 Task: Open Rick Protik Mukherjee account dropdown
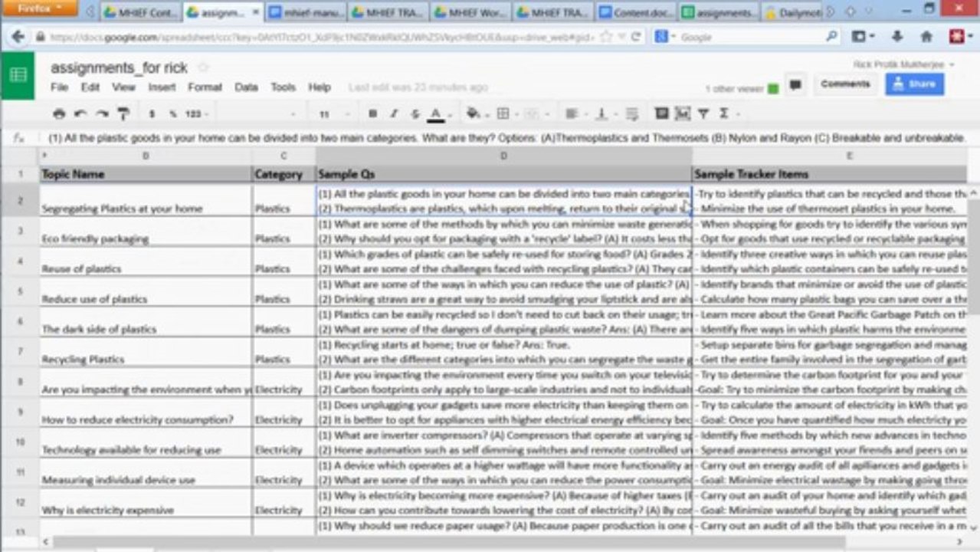point(904,64)
